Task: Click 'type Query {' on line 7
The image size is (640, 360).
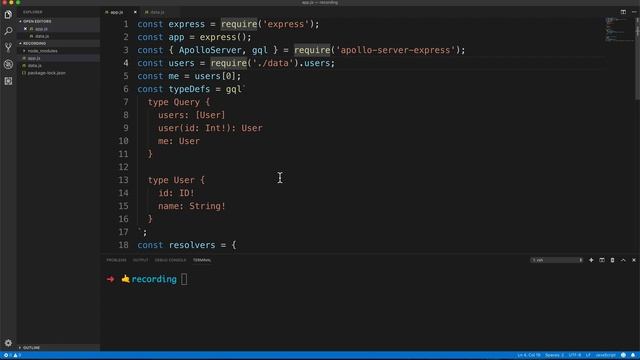Action: 179,102
